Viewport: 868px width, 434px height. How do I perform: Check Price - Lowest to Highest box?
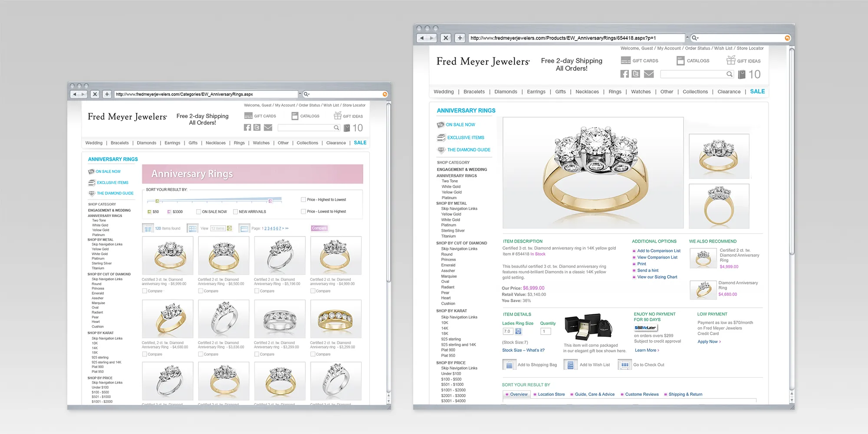point(303,211)
